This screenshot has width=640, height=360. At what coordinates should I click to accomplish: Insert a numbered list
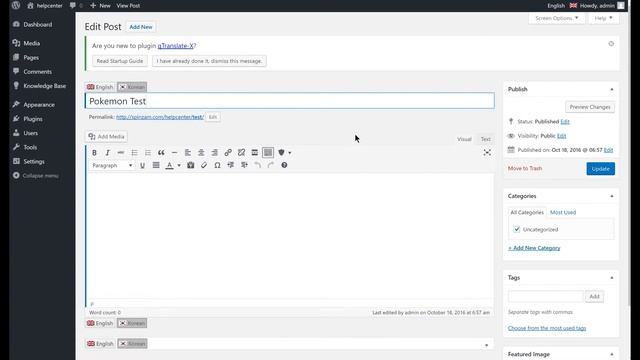(x=148, y=153)
